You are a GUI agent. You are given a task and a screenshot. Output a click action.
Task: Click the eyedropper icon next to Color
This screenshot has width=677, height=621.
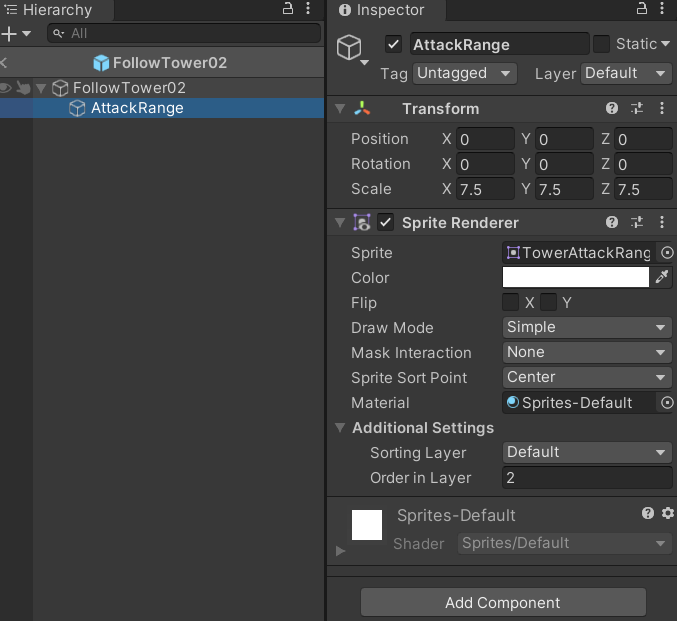pyautogui.click(x=662, y=278)
